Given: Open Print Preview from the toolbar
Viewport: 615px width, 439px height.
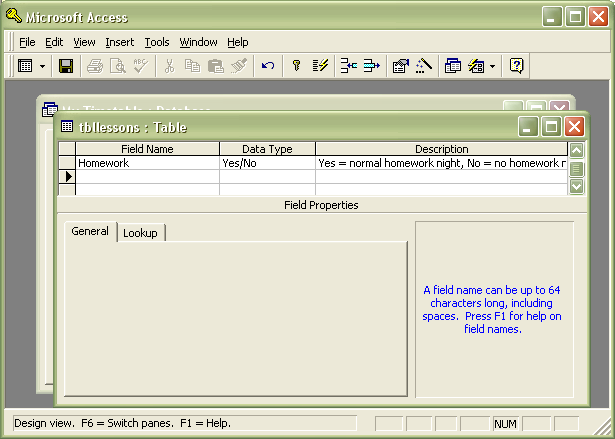Looking at the screenshot, I should (x=118, y=66).
